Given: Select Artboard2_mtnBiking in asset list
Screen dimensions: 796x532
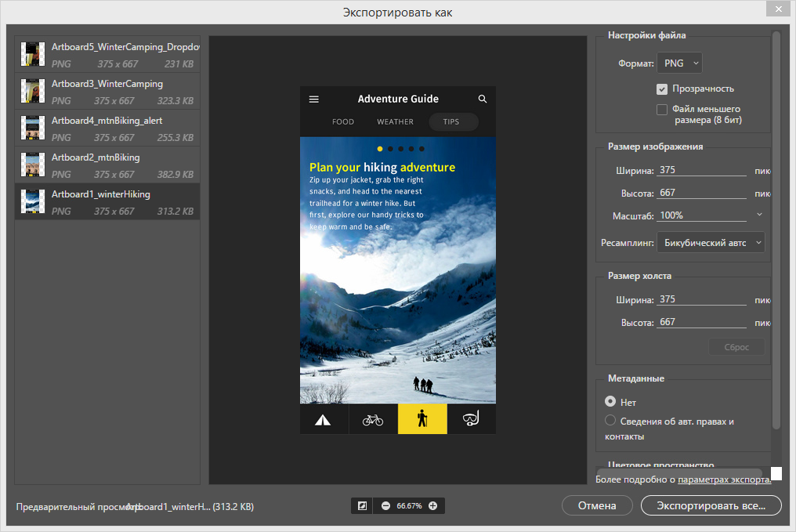Looking at the screenshot, I should click(x=107, y=165).
